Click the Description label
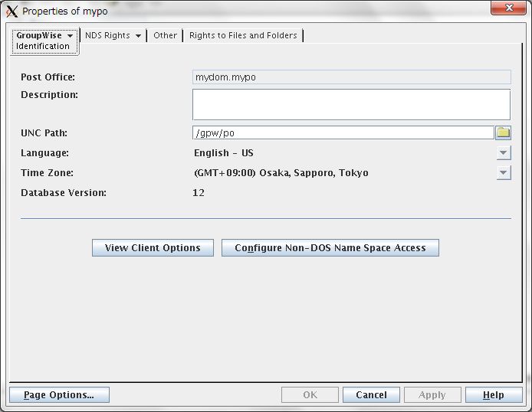The width and height of the screenshot is (532, 412). [50, 94]
